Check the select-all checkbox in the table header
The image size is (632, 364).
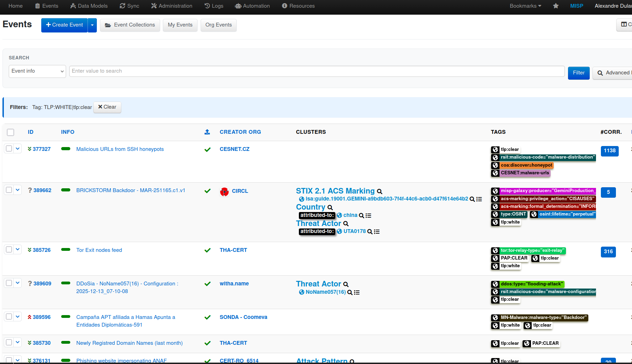pos(10,132)
